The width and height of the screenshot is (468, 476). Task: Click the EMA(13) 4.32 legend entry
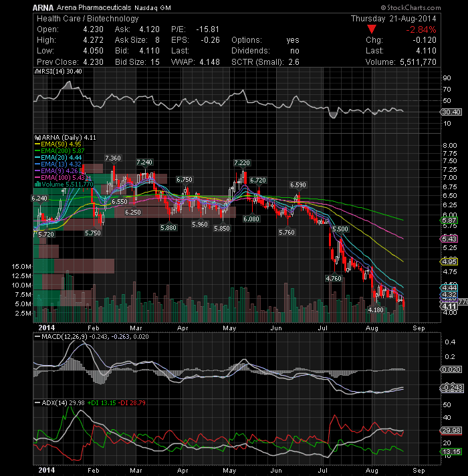click(x=61, y=164)
